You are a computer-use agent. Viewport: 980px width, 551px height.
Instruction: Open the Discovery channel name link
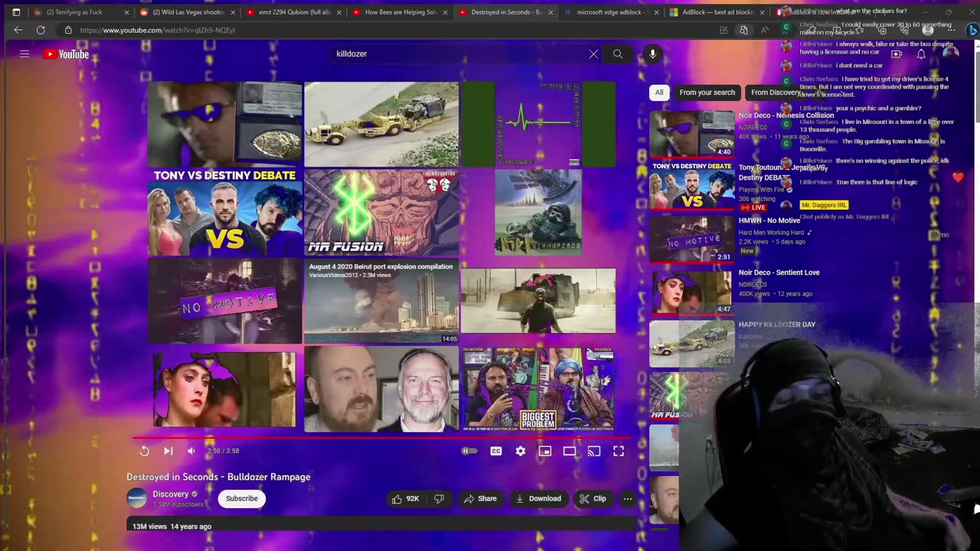click(170, 494)
